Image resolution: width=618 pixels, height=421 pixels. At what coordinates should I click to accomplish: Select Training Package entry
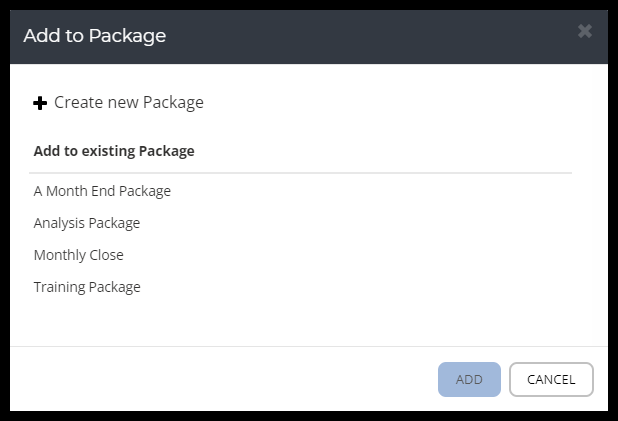click(x=87, y=287)
